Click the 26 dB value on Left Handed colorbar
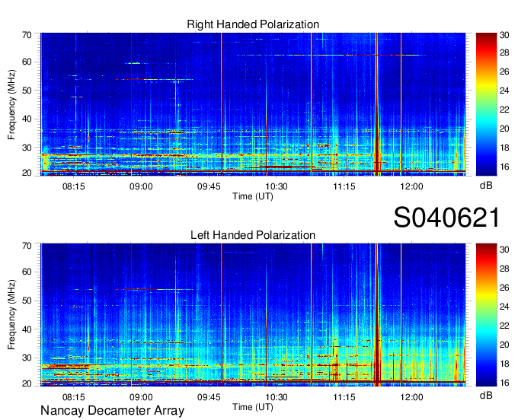 click(504, 288)
